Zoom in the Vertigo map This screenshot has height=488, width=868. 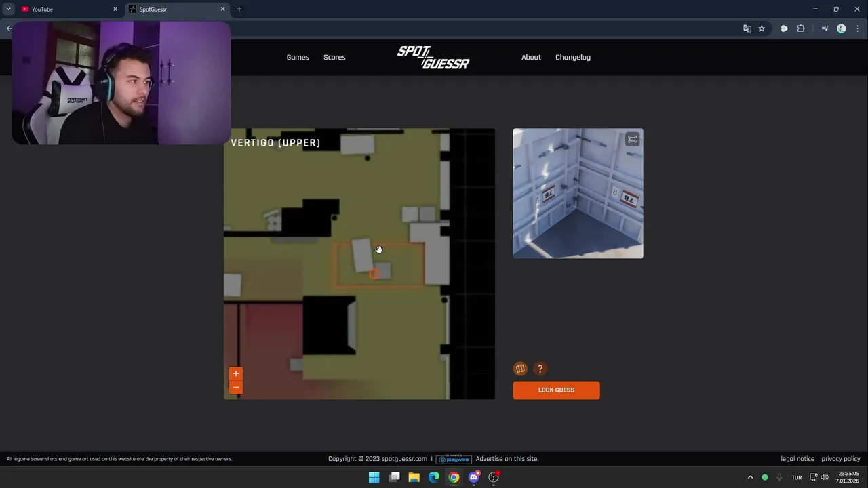click(x=236, y=373)
